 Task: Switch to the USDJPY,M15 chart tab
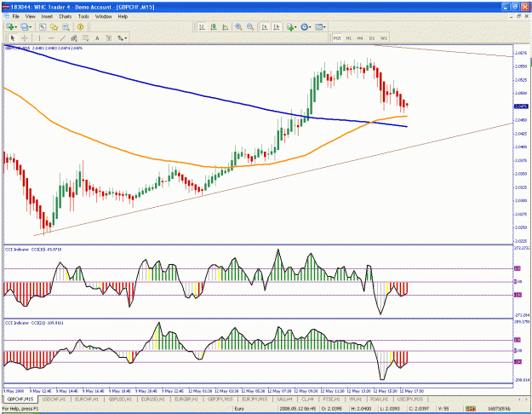tap(410, 399)
